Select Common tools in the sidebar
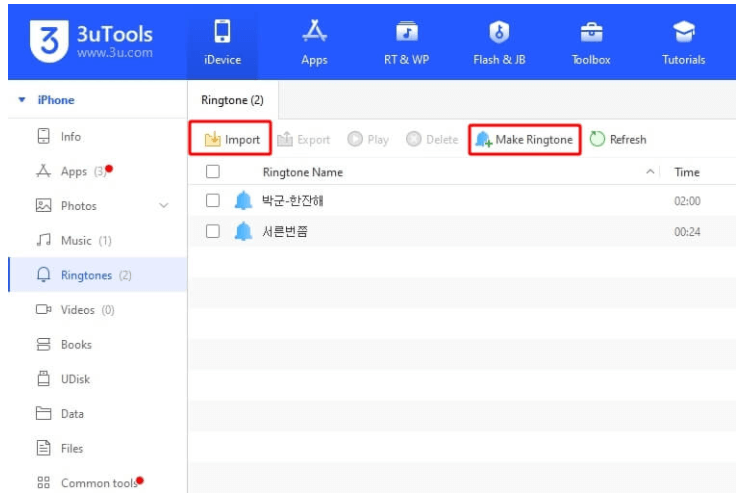744x497 pixels. coord(97,483)
